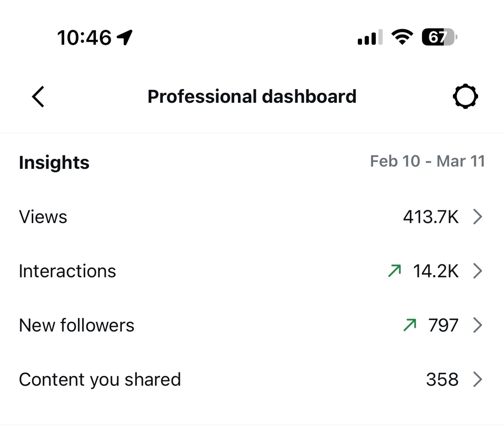This screenshot has height=446, width=504.
Task: Tap the green arrow beside Interactions
Action: [x=395, y=271]
